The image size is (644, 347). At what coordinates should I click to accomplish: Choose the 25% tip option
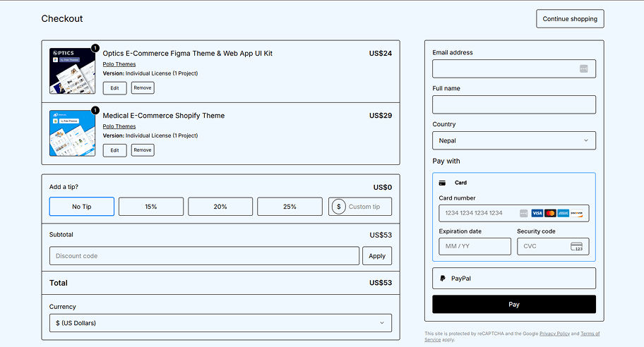coord(290,207)
